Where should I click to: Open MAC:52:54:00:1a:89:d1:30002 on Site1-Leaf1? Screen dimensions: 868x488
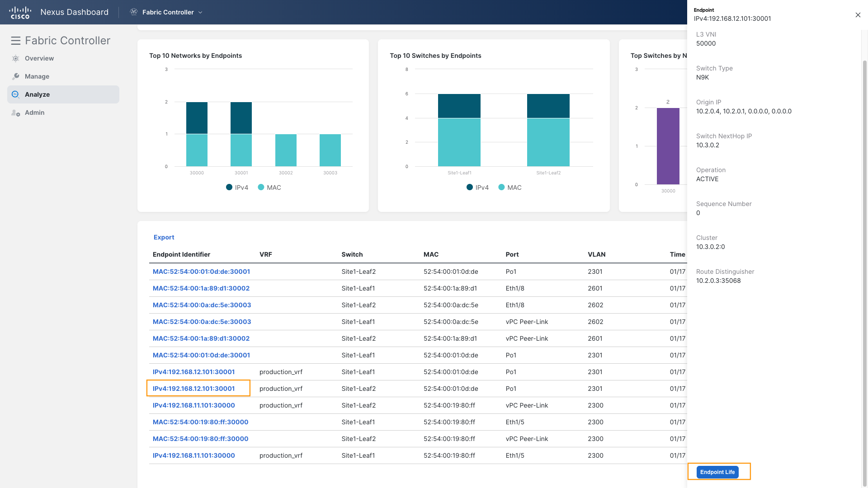point(201,288)
